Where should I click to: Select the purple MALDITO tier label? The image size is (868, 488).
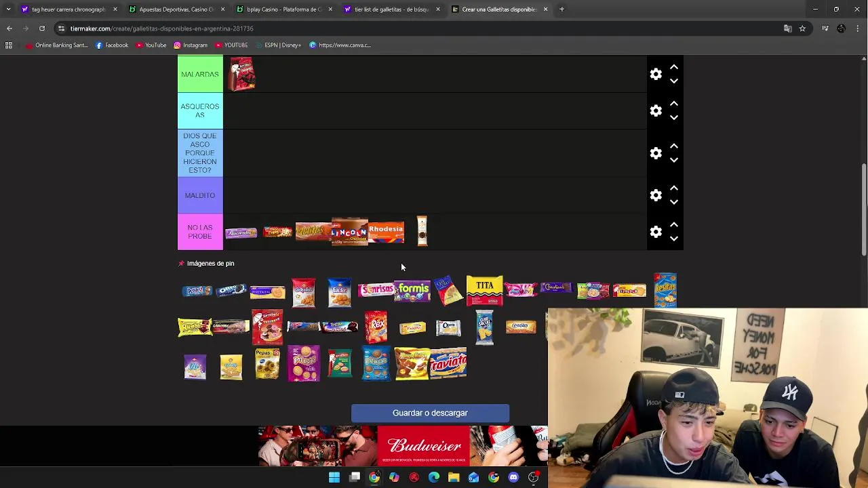[x=200, y=195]
